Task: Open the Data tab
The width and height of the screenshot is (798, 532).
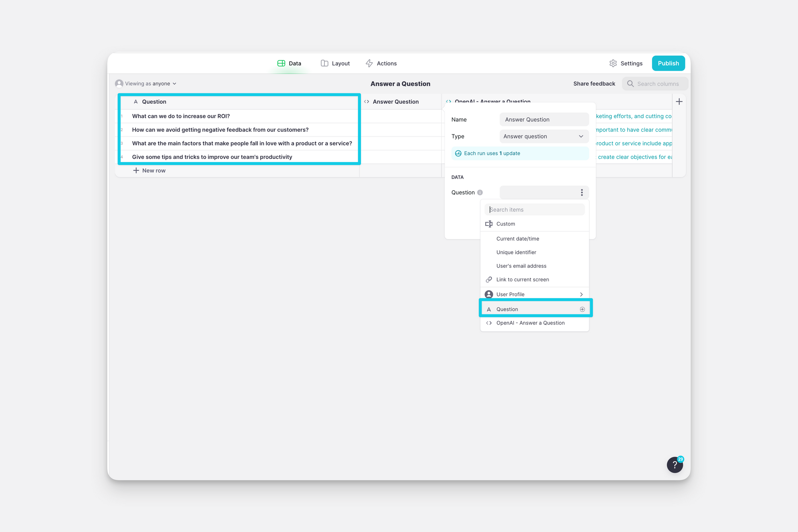Action: pyautogui.click(x=289, y=63)
